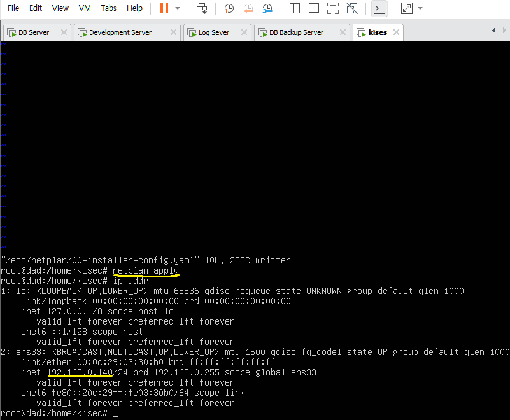
Task: Click the 'lo: <LOOPBACK,UP,LOWER_UP>' line
Action: coord(232,291)
